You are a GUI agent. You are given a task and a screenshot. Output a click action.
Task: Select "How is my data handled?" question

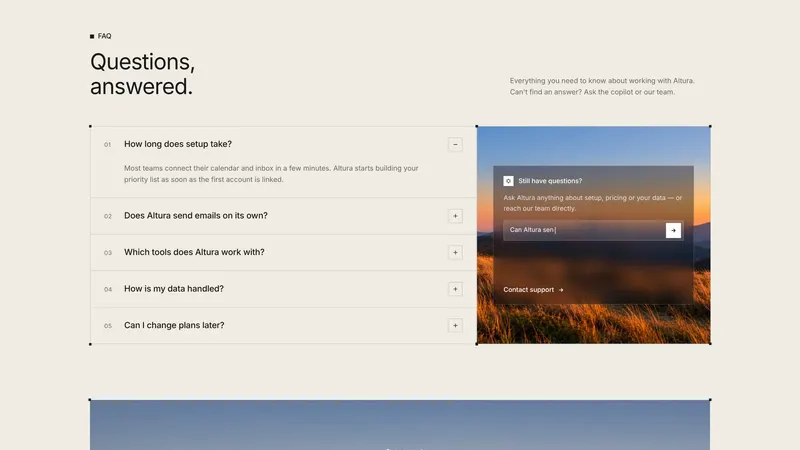pos(173,289)
